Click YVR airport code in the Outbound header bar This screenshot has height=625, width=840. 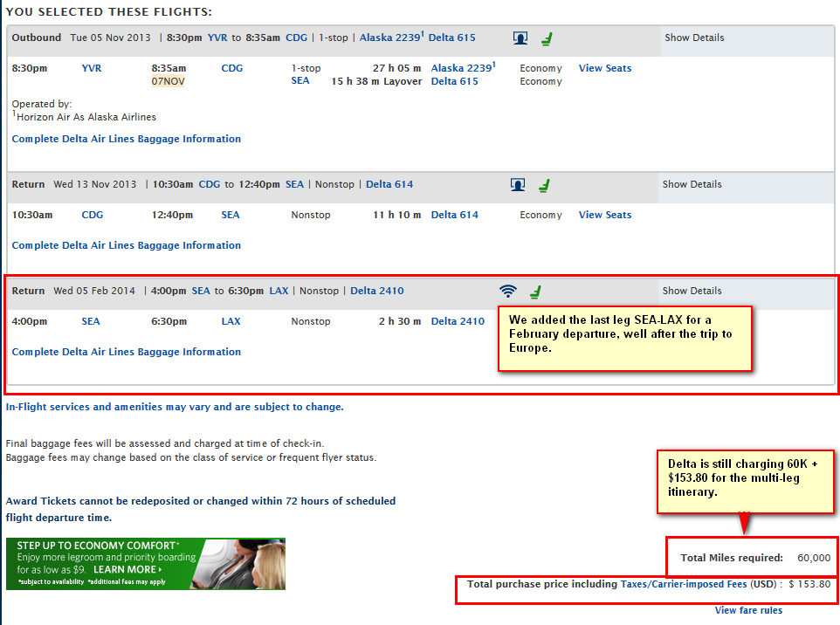[217, 38]
